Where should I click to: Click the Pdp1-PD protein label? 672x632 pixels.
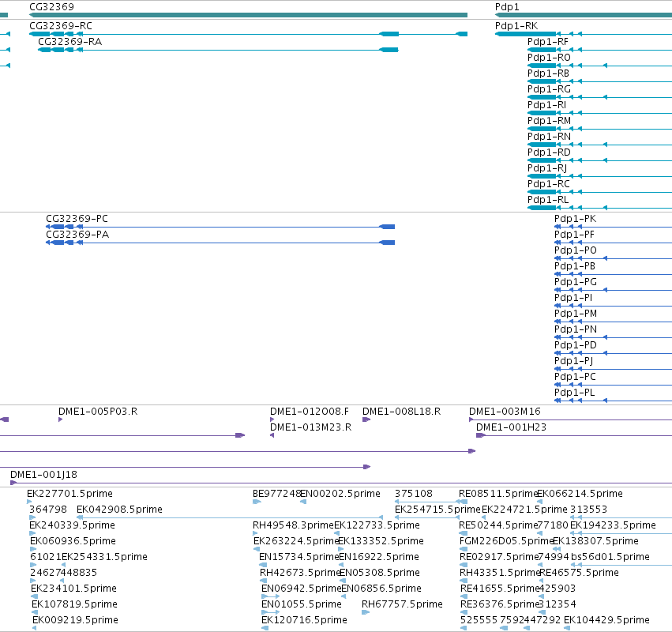[576, 345]
